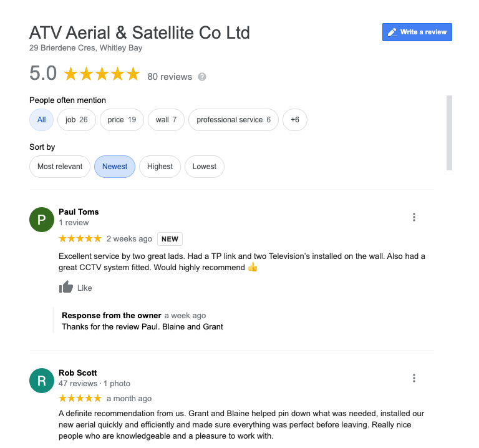Filter reviews mentioning price

point(122,120)
